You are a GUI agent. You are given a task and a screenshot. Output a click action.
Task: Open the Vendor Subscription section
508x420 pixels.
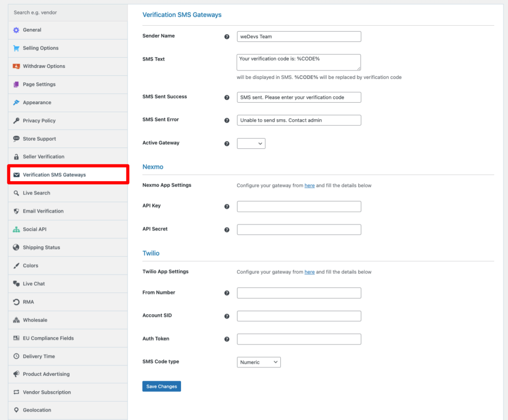(67, 392)
